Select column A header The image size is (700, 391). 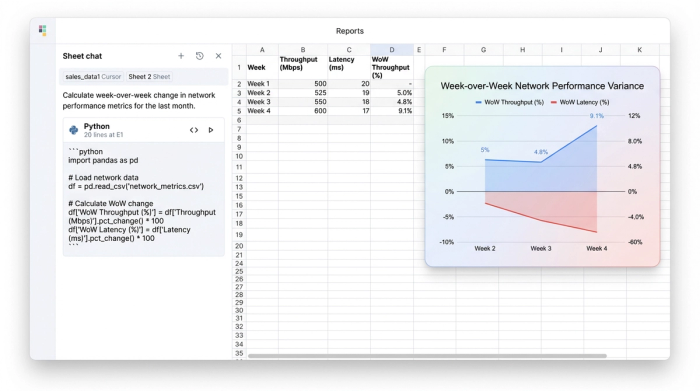(262, 50)
